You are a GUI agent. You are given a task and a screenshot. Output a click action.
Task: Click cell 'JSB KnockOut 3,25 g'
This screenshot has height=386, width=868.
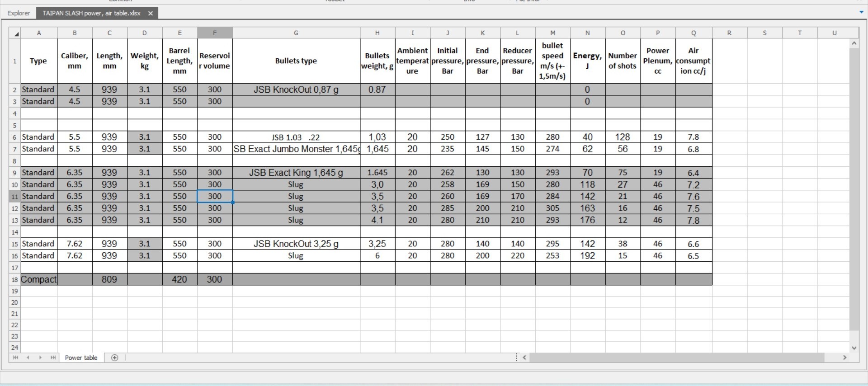pos(296,244)
